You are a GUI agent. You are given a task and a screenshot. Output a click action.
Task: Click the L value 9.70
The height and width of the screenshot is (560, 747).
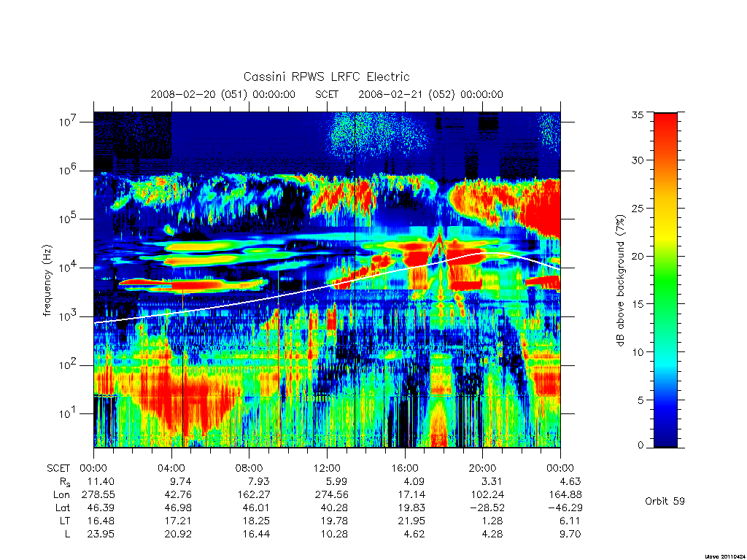tap(570, 534)
